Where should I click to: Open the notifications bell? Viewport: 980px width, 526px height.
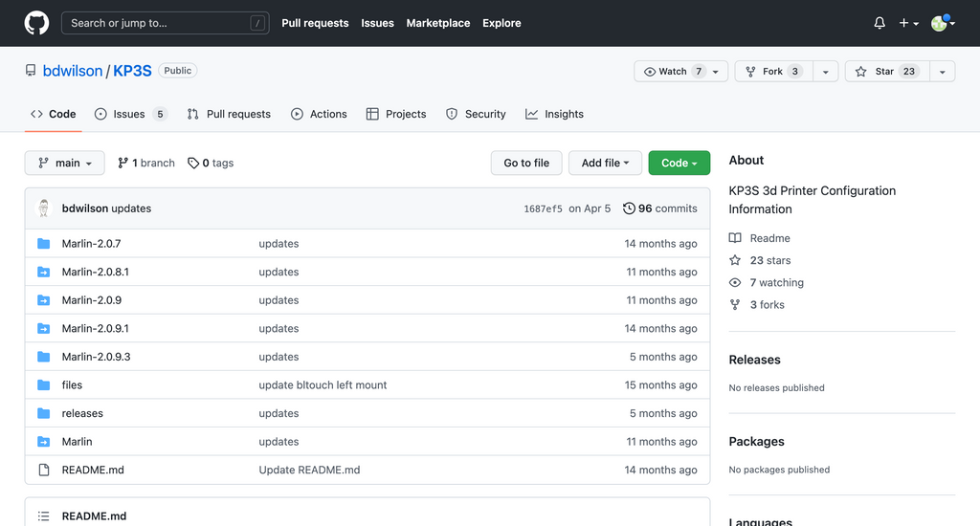(x=880, y=23)
